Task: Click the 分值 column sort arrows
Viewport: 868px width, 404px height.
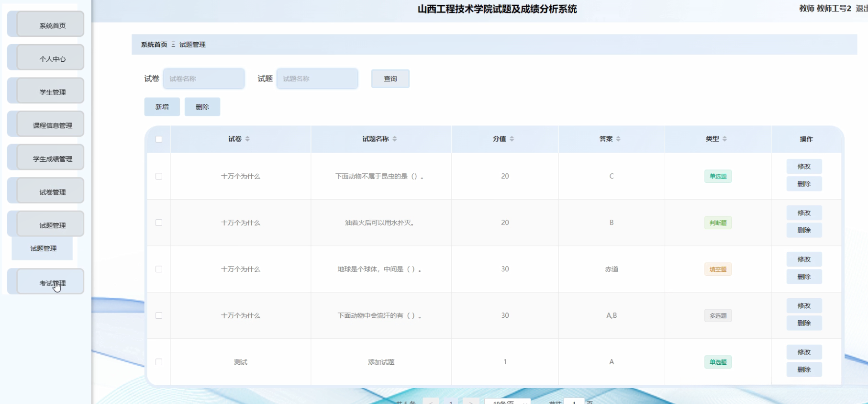Action: pyautogui.click(x=512, y=139)
